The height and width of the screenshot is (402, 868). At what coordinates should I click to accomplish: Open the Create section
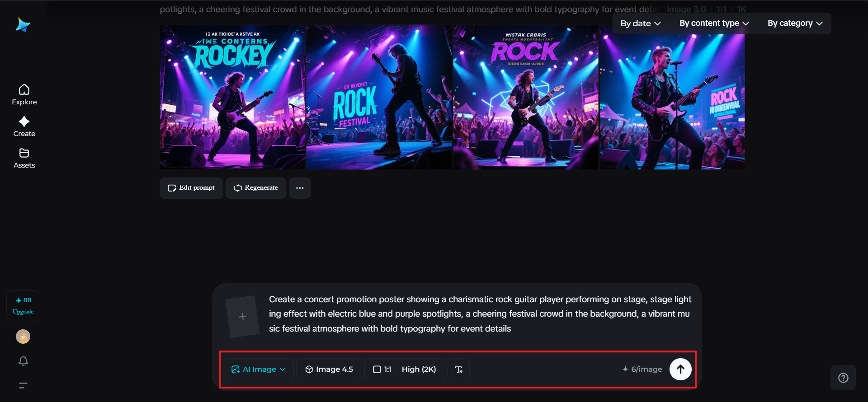[x=24, y=126]
